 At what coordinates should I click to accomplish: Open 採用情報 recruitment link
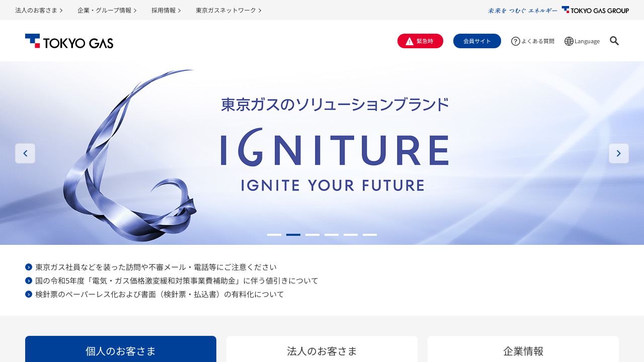[166, 10]
